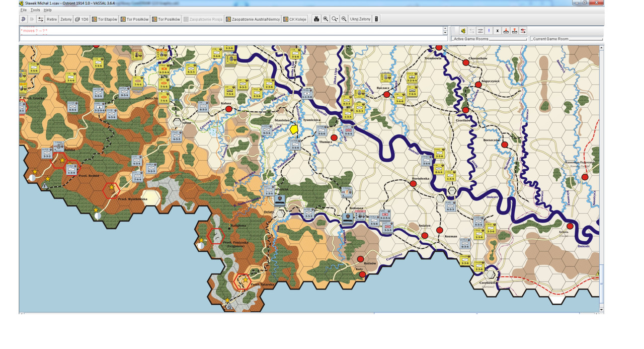Open the Tools menu
Image resolution: width=644 pixels, height=349 pixels.
click(x=35, y=10)
